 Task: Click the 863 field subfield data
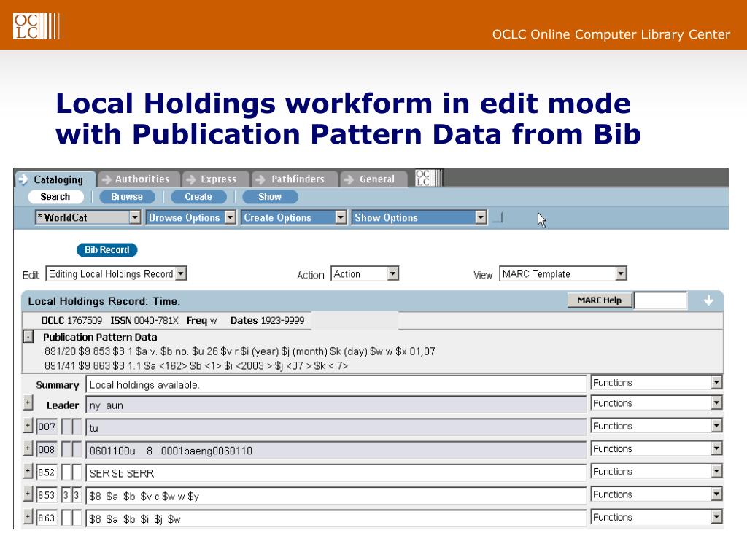click(336, 519)
